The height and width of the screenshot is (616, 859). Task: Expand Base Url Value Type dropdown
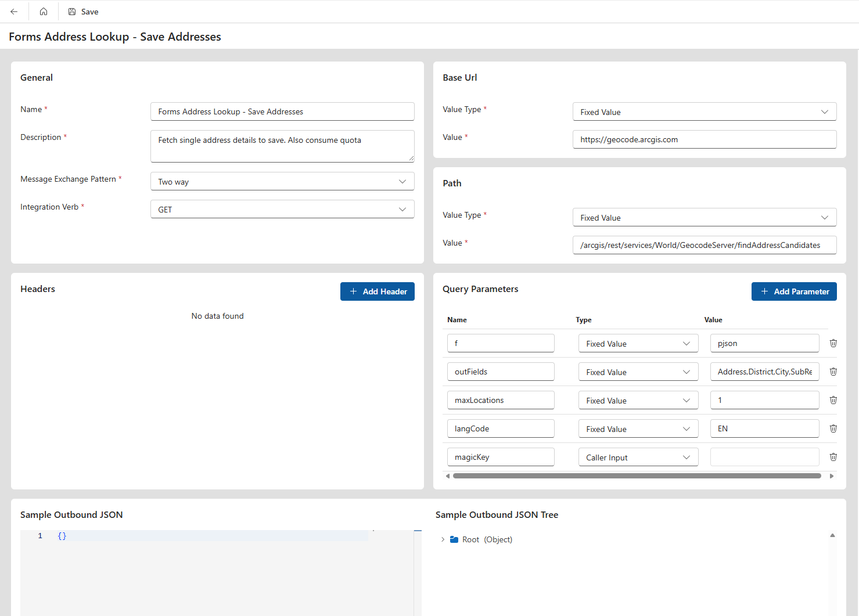704,112
